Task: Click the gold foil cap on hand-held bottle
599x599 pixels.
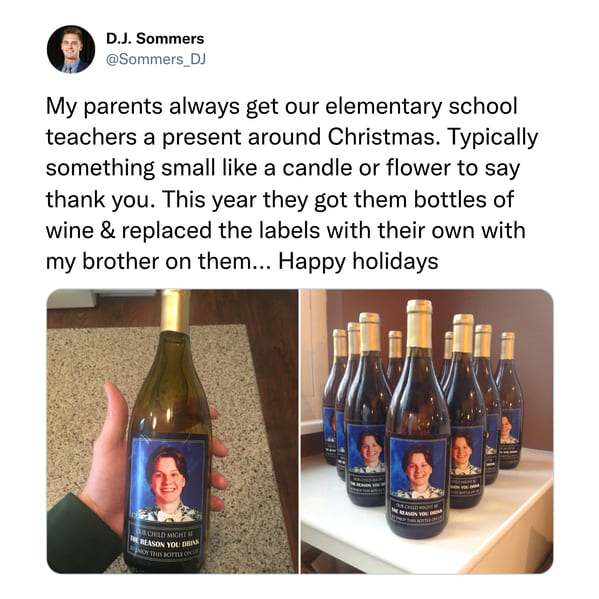Action: (x=175, y=311)
